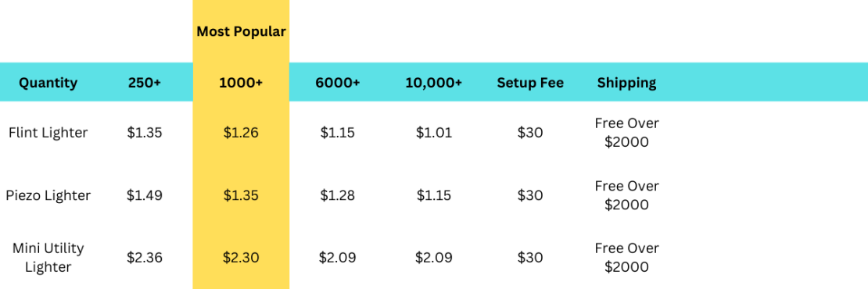Select the Quantity column header
This screenshot has height=289, width=868.
coord(48,83)
